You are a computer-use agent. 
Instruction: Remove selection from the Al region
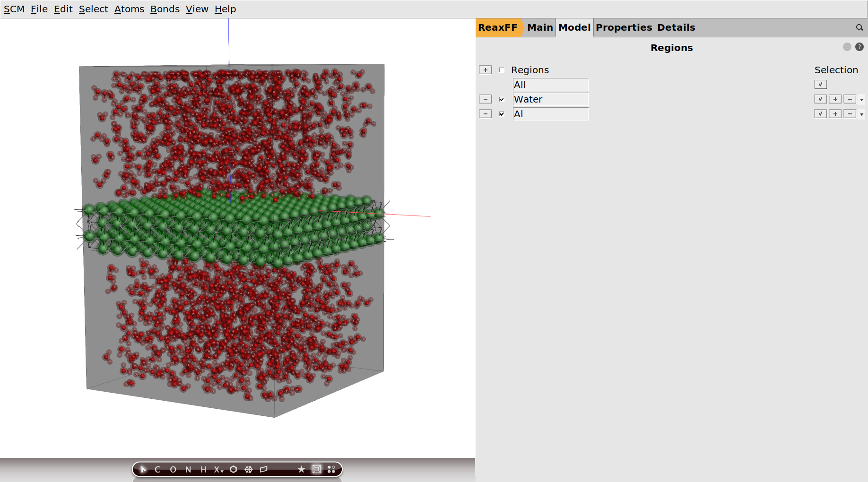[x=850, y=114]
